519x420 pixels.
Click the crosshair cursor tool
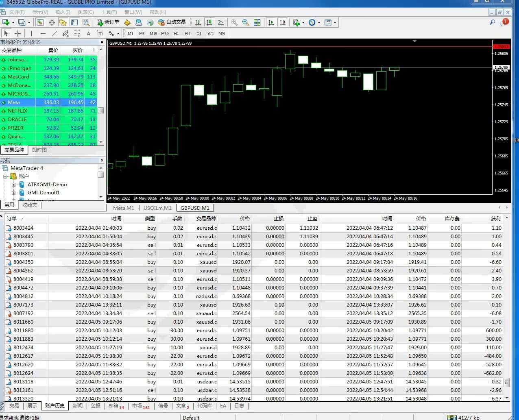coord(17,33)
